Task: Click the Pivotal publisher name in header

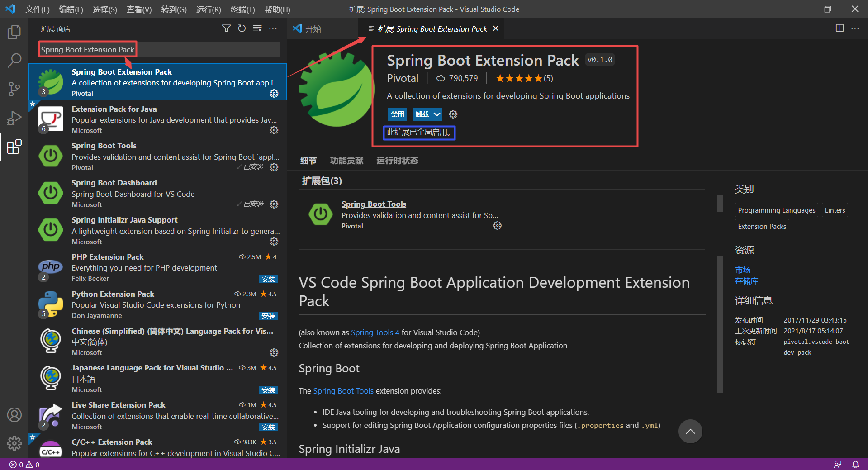Action: 403,78
